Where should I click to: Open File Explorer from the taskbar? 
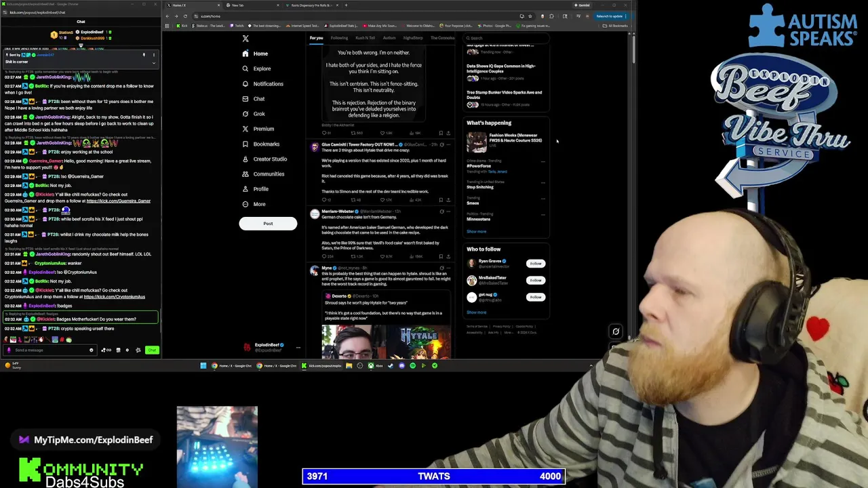[x=349, y=365]
